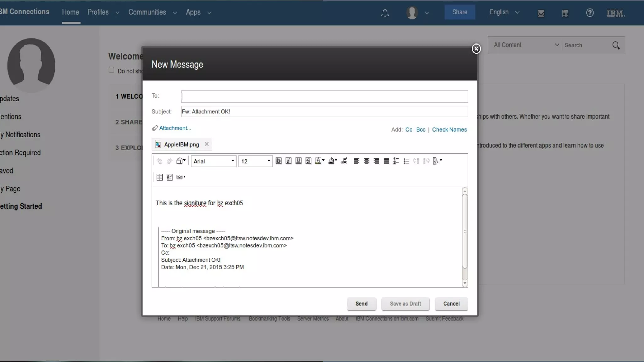Center align the text
The height and width of the screenshot is (362, 644).
pos(366,161)
